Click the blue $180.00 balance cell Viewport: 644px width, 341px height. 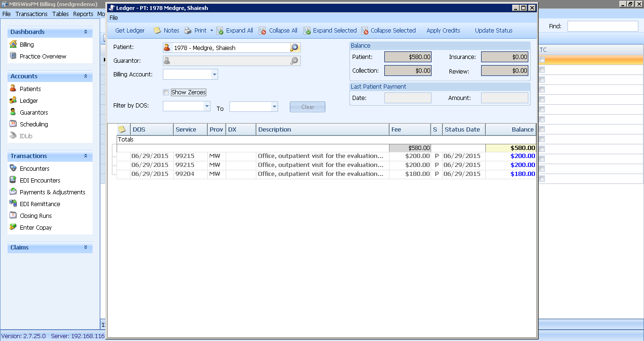point(511,174)
